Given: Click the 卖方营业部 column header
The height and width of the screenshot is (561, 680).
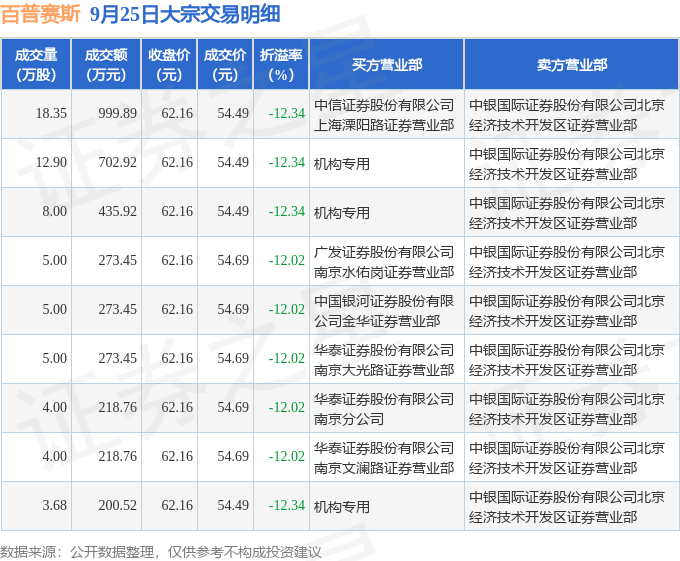Looking at the screenshot, I should [572, 65].
